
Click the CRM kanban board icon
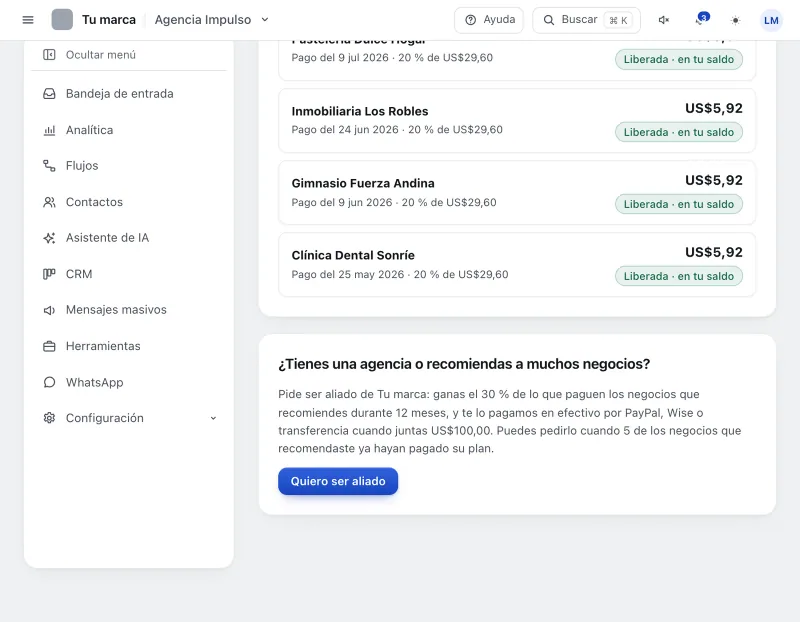pos(49,274)
